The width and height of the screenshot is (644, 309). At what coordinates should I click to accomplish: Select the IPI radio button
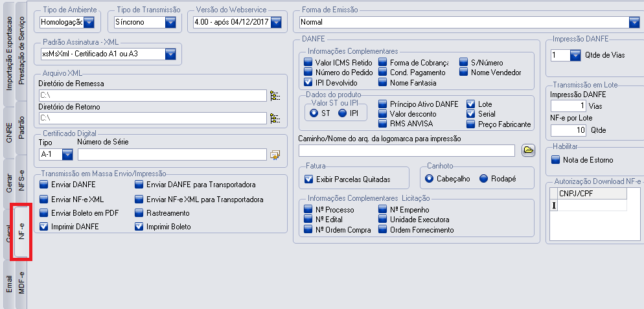coord(342,113)
